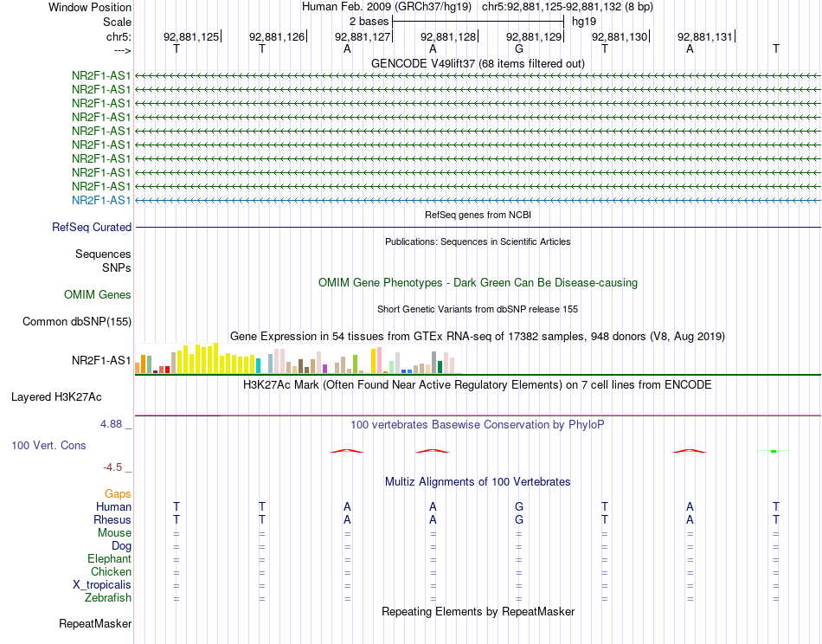Click the 4.88 PhyloP upper scale value

(111, 424)
